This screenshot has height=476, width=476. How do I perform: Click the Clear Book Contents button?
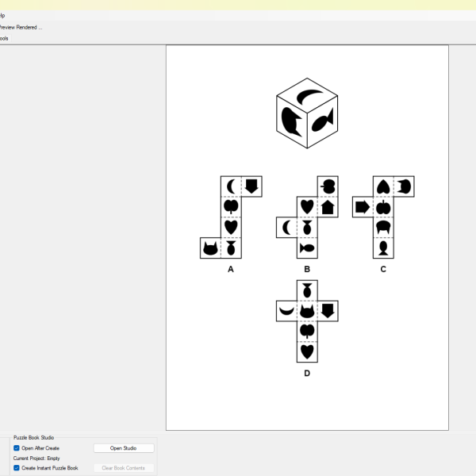124,468
